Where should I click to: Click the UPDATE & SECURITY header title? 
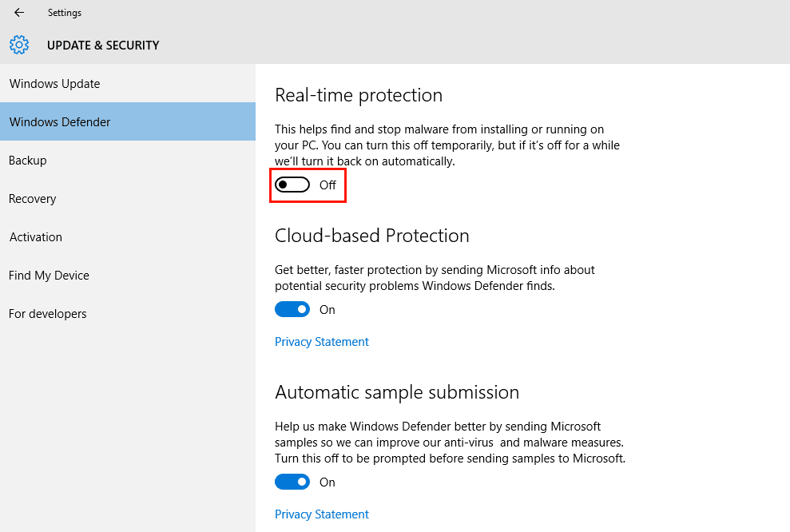pyautogui.click(x=103, y=46)
